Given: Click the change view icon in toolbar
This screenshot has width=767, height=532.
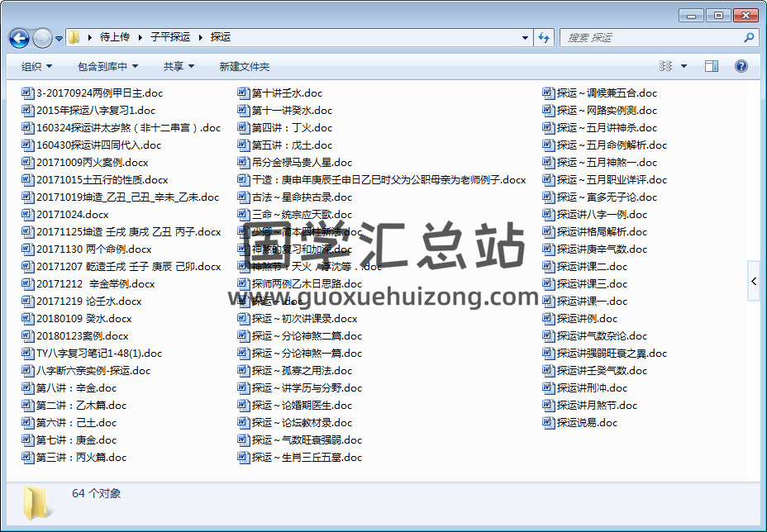Looking at the screenshot, I should [665, 66].
